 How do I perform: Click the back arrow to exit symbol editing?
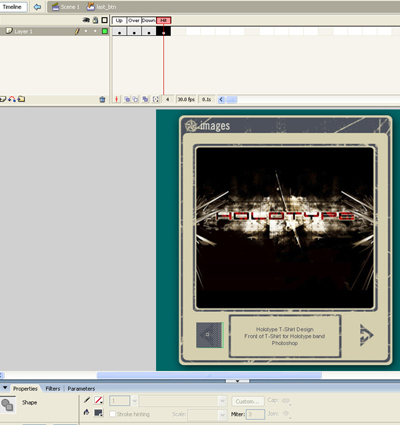coord(37,7)
